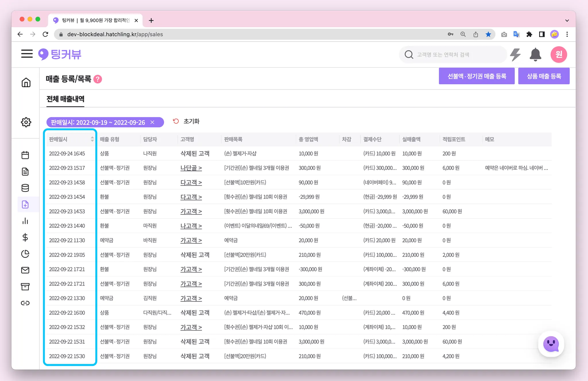Sort by 판매일시 column arrows
The width and height of the screenshot is (588, 381).
point(92,139)
